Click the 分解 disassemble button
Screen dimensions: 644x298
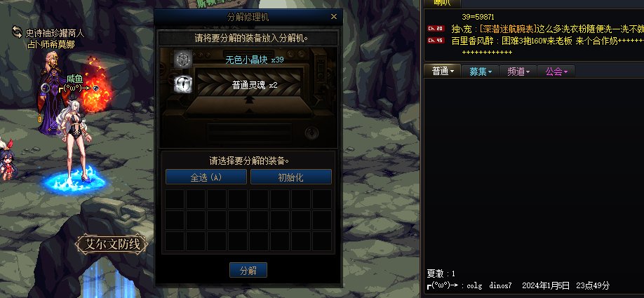[x=248, y=271]
